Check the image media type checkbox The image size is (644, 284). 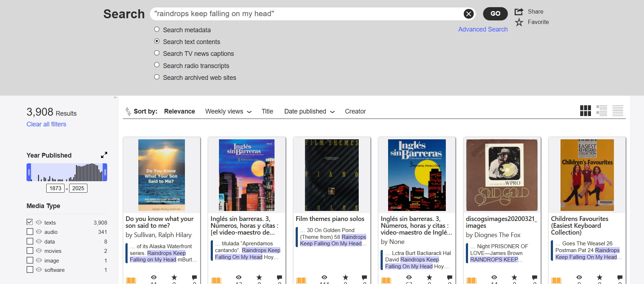tap(30, 260)
